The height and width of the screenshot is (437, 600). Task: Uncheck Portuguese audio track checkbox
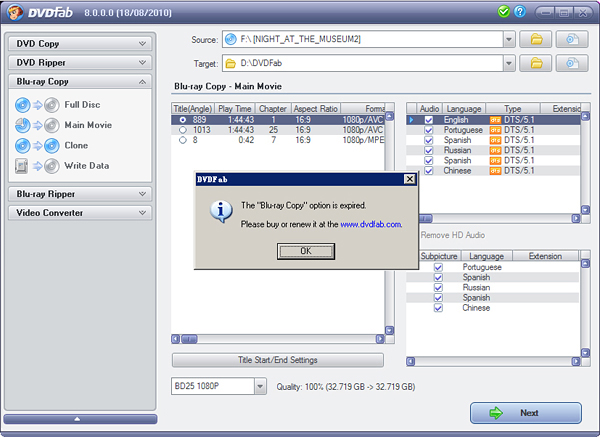[x=429, y=130]
